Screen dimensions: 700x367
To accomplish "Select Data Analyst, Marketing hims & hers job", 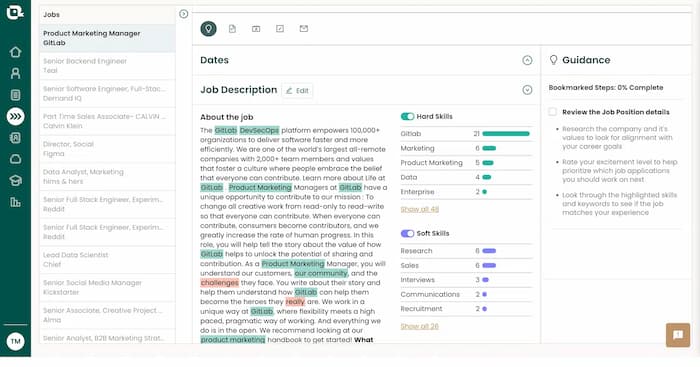I will click(108, 176).
